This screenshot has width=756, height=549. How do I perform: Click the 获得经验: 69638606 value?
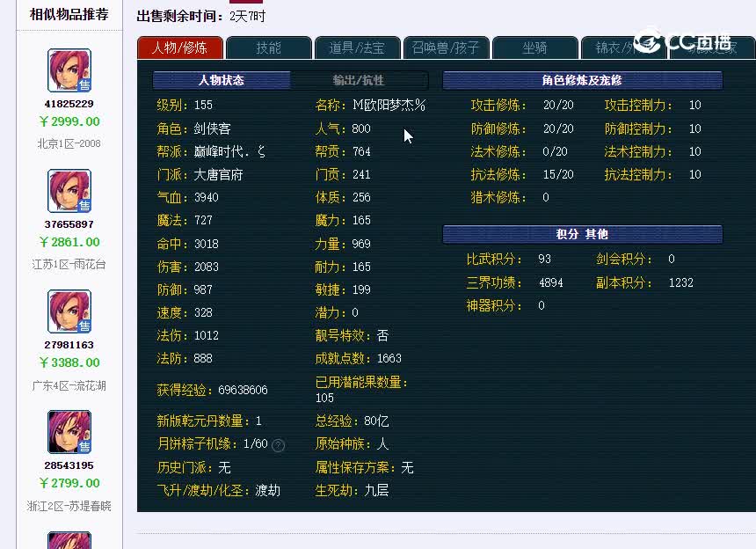point(243,390)
